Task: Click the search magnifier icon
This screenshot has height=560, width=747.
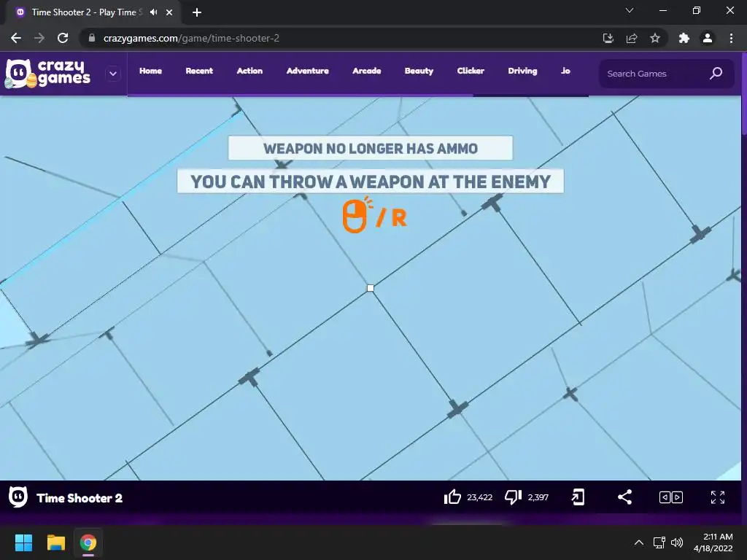Action: pyautogui.click(x=716, y=74)
